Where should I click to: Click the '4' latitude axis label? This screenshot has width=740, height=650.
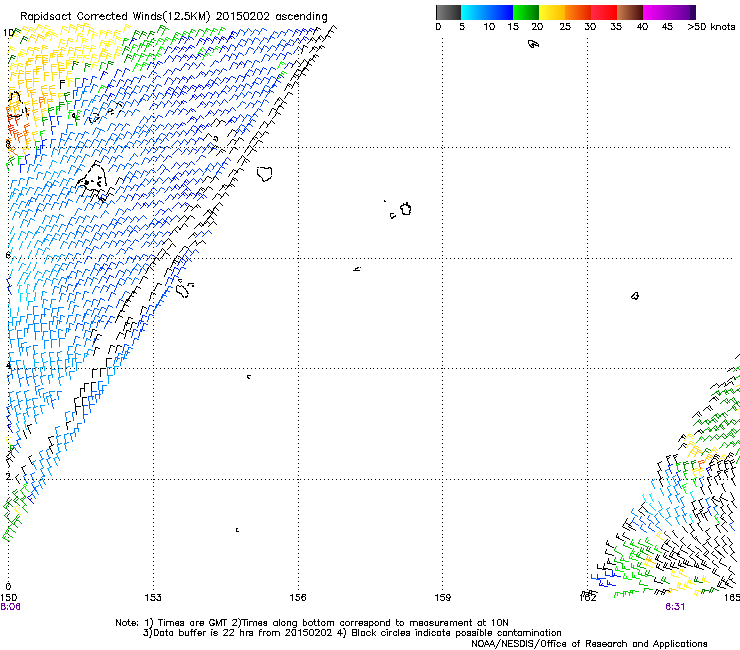tap(8, 365)
